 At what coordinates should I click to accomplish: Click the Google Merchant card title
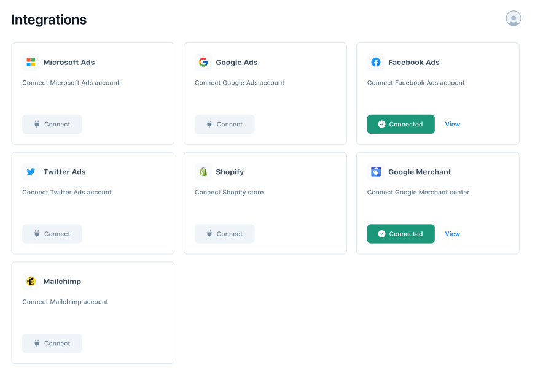(420, 172)
